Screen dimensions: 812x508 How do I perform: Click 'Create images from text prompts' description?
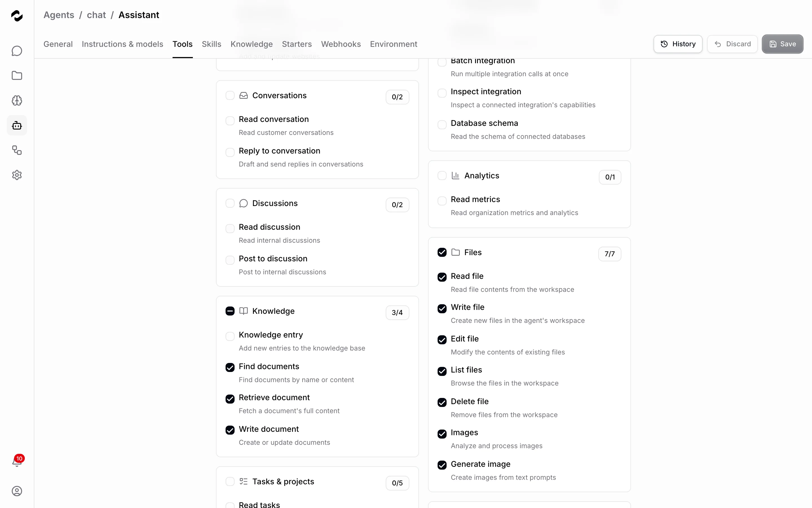(503, 478)
